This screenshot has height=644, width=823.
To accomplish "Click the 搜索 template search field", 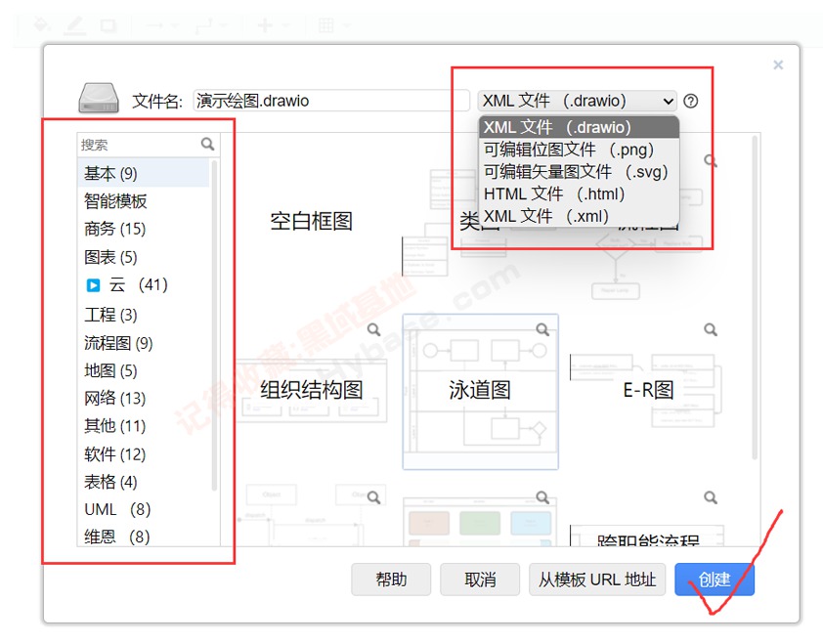I will pos(139,145).
